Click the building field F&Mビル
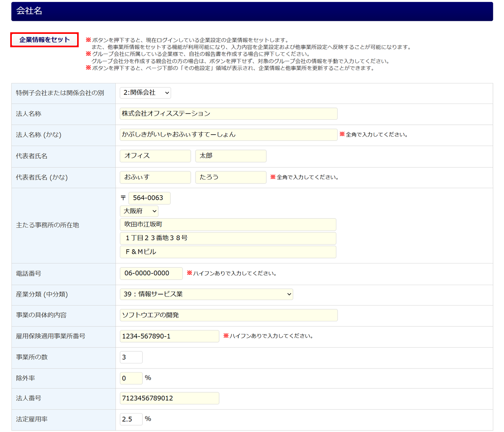The image size is (504, 432). 228,252
